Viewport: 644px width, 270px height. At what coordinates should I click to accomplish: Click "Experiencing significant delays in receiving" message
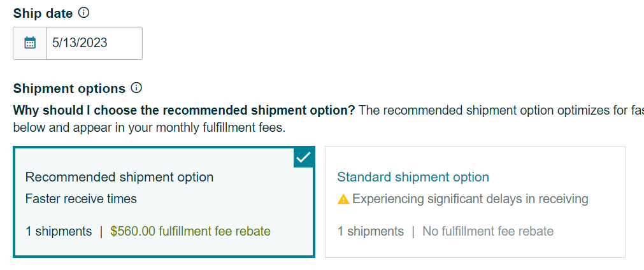[470, 199]
